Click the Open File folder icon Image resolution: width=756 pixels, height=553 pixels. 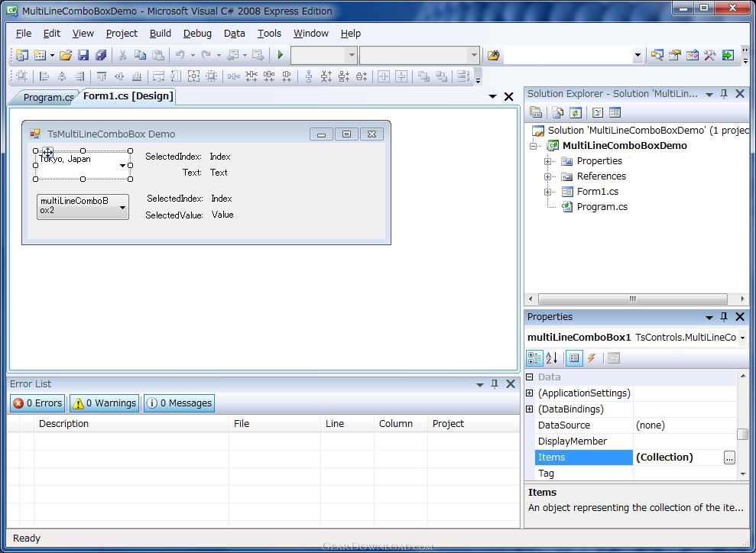pos(66,56)
